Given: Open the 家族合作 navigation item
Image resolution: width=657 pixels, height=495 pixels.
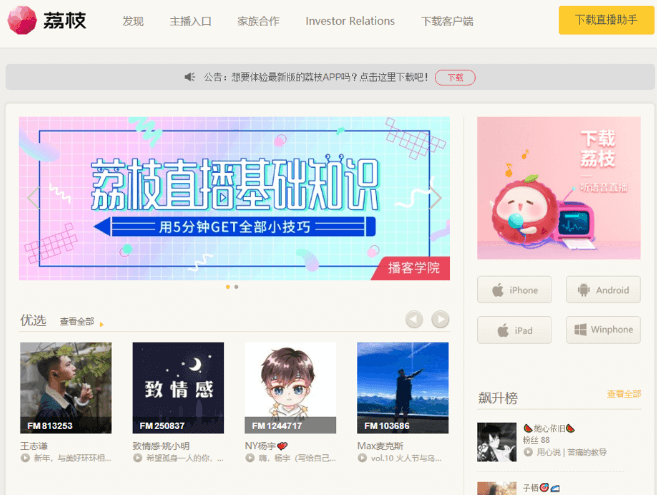Looking at the screenshot, I should click(258, 21).
